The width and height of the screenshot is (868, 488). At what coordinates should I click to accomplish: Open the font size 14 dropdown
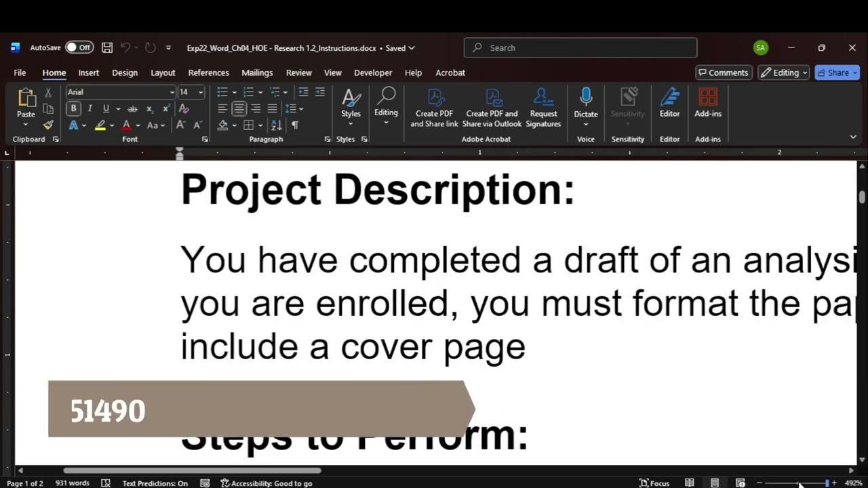click(200, 92)
